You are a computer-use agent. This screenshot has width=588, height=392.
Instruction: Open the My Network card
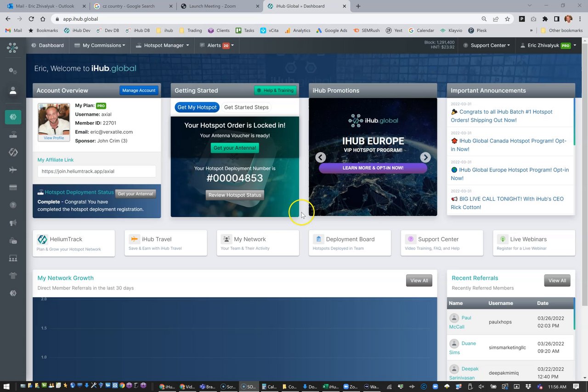click(x=258, y=243)
